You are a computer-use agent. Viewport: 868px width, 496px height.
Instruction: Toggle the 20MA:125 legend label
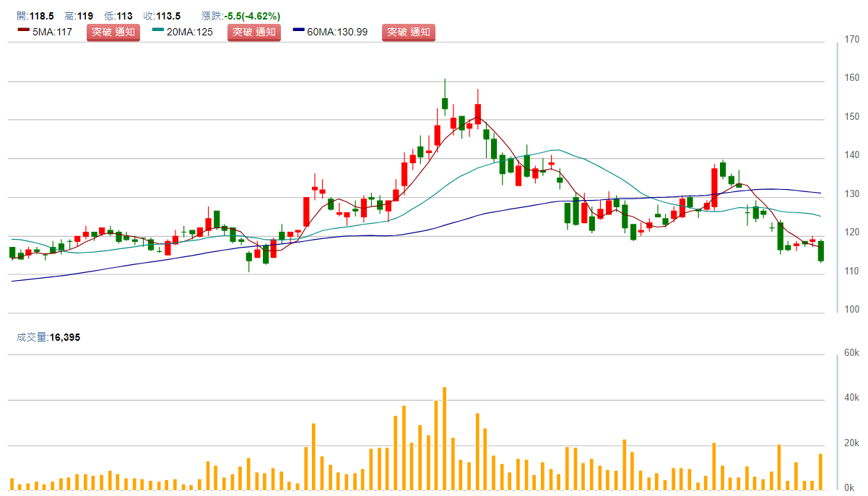190,32
